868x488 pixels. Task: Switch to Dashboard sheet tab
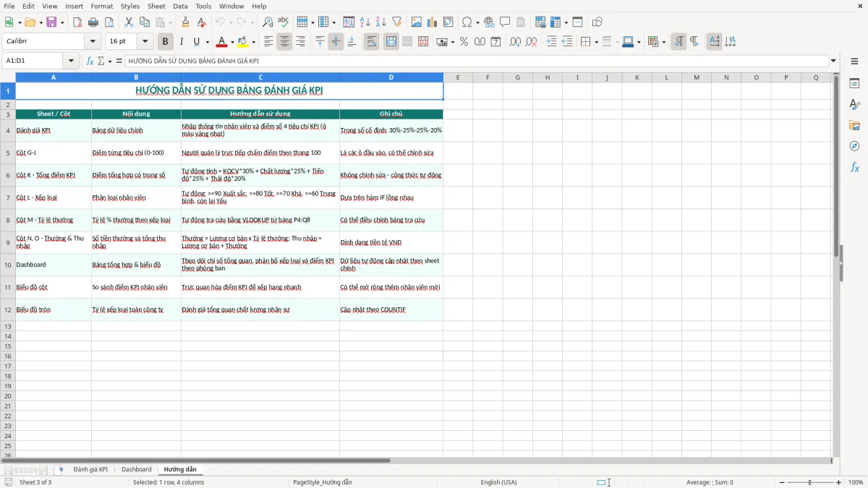coord(137,469)
